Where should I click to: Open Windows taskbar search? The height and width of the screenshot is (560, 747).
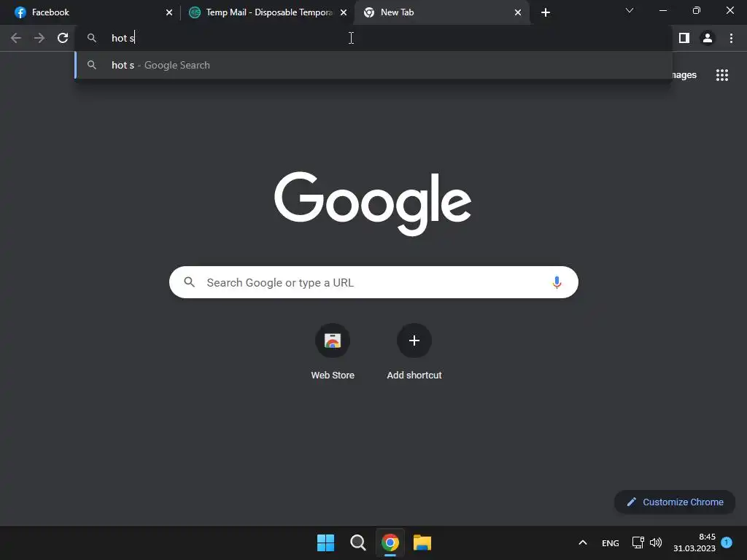[357, 542]
